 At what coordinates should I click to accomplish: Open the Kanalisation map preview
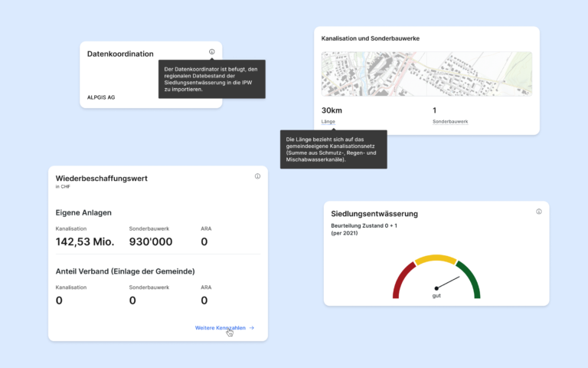[x=426, y=74]
